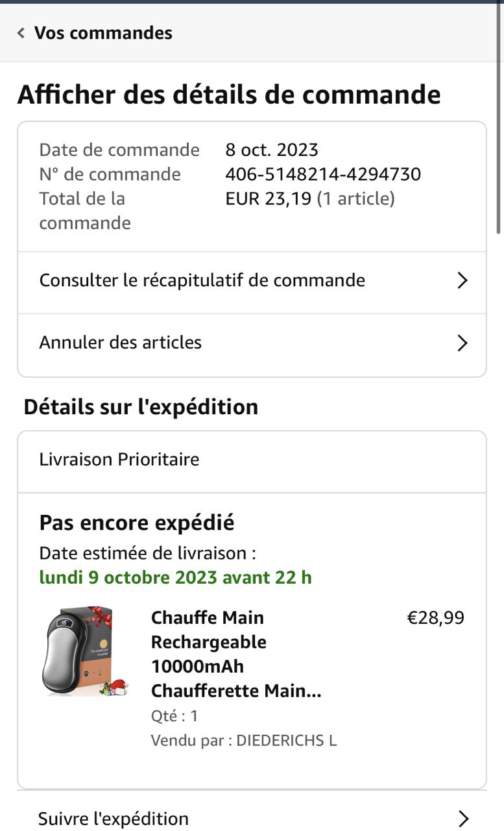Tap the back chevron beside Vos commandes
The width and height of the screenshot is (504, 831).
coord(21,33)
